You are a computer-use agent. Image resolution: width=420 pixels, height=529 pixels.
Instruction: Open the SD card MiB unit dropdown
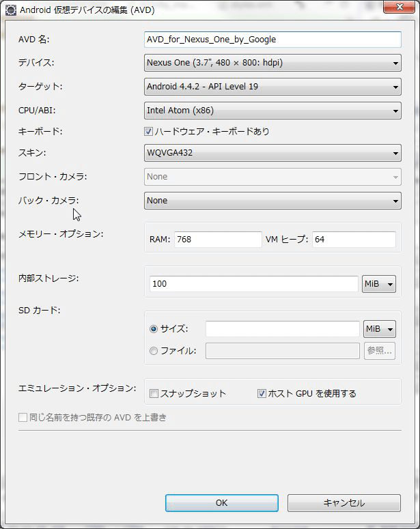[380, 329]
